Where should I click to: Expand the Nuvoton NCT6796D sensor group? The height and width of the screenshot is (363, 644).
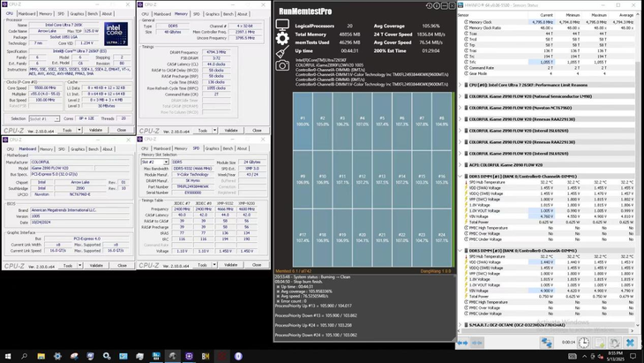460,108
